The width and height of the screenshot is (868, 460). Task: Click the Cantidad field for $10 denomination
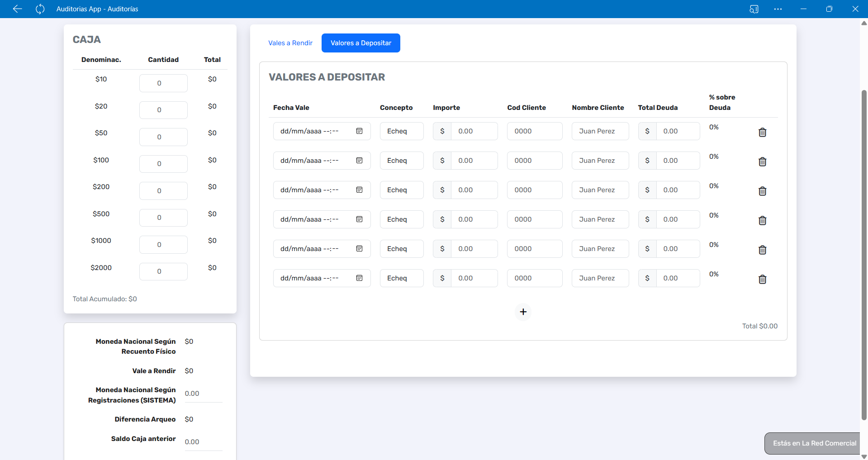(x=163, y=83)
